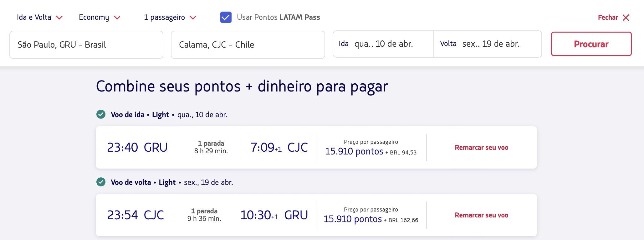The image size is (644, 240).
Task: Click green checkmark beside Voo de ida
Action: (x=101, y=114)
